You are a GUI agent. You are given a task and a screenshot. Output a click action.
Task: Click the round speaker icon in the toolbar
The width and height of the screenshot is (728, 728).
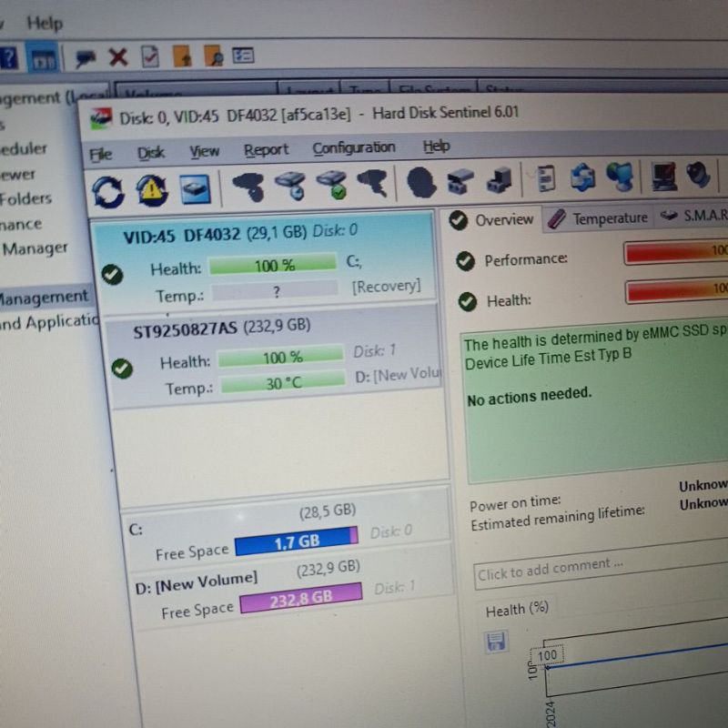click(x=698, y=175)
